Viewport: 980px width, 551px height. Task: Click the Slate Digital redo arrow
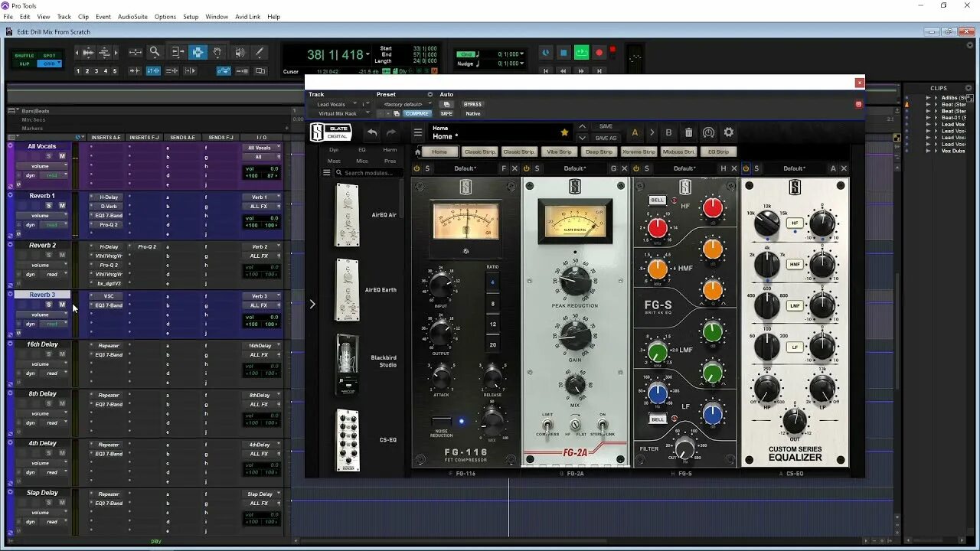coord(391,132)
